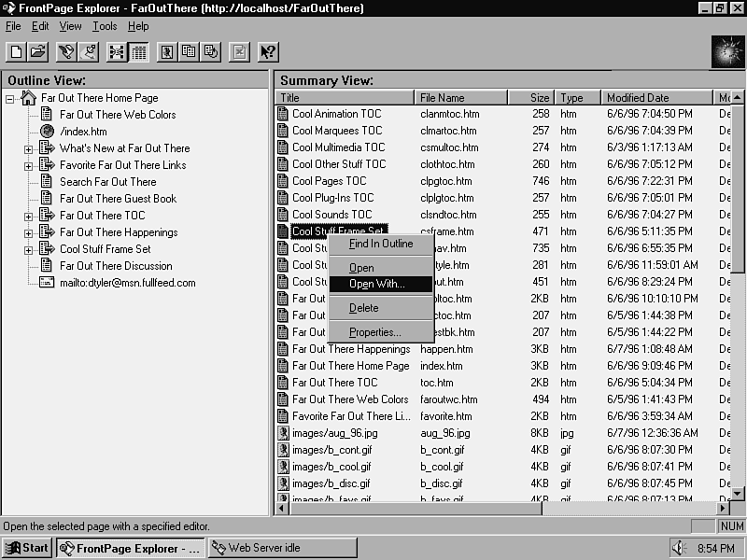Expand the Cool Stuff Frame Set tree node
The image size is (747, 560).
pyautogui.click(x=28, y=250)
